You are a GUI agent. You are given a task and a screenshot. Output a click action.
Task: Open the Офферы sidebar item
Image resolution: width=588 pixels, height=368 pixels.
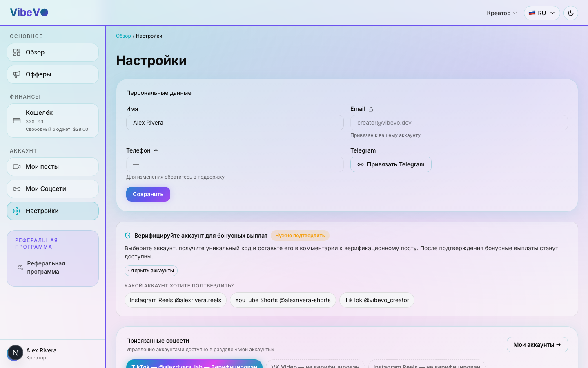[53, 74]
